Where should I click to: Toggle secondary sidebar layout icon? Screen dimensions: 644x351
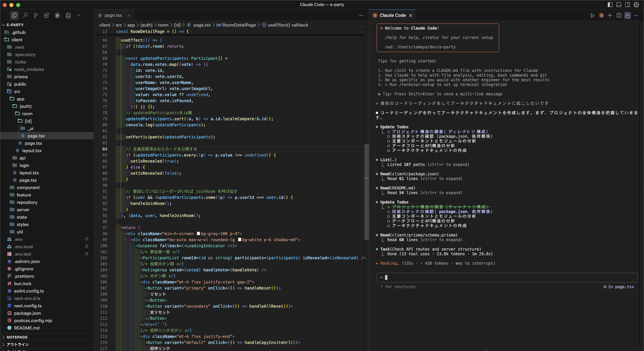click(x=628, y=5)
